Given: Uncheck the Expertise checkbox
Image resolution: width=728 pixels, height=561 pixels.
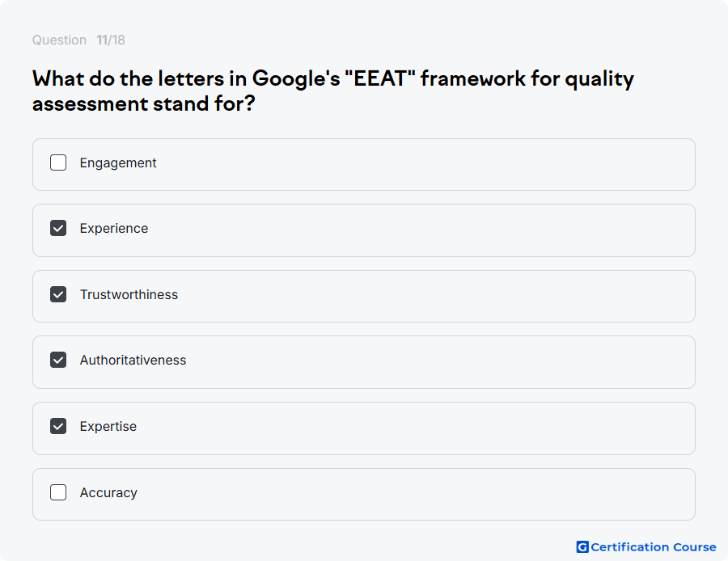Looking at the screenshot, I should pyautogui.click(x=58, y=426).
